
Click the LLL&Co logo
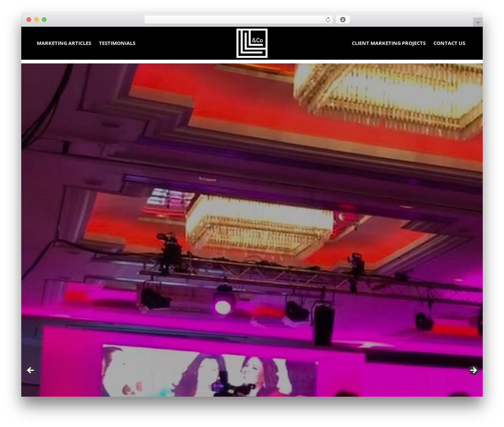click(x=252, y=43)
